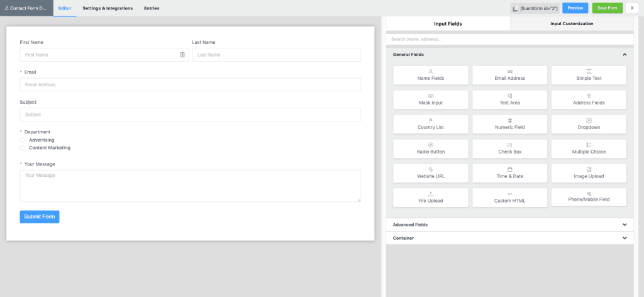
Task: Focus the field search box
Action: pos(509,39)
